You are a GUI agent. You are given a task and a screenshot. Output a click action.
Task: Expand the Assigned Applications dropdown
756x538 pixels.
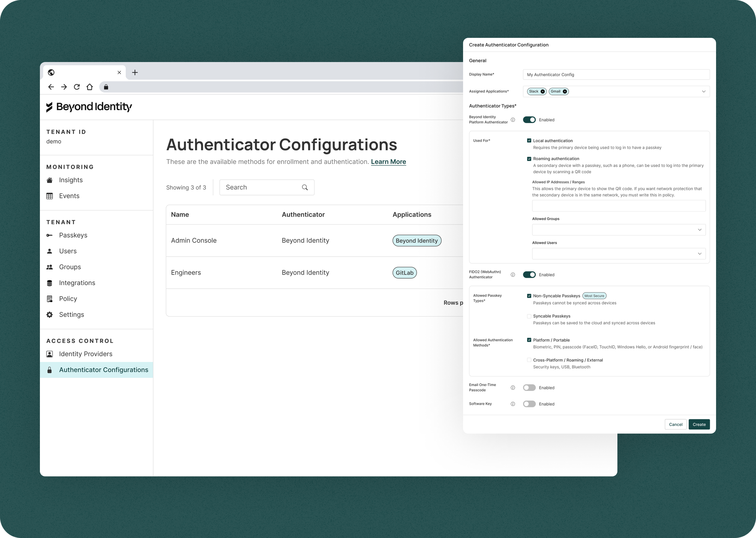pyautogui.click(x=703, y=91)
